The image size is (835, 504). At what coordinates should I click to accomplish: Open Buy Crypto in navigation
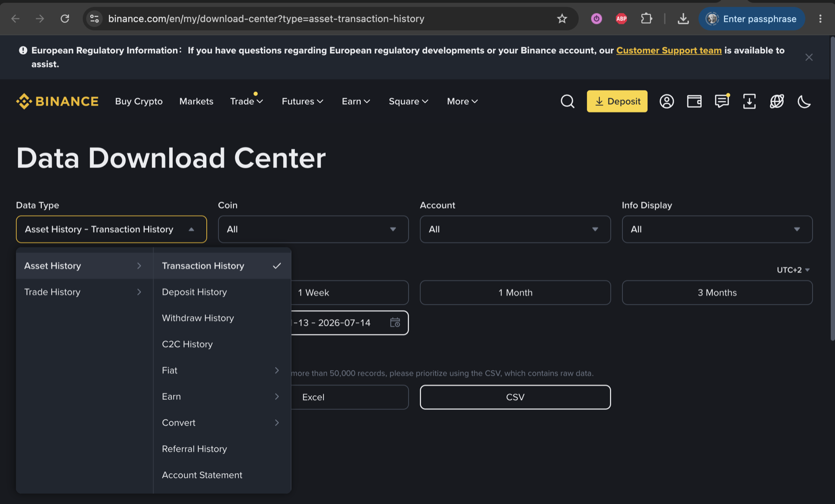click(x=139, y=101)
